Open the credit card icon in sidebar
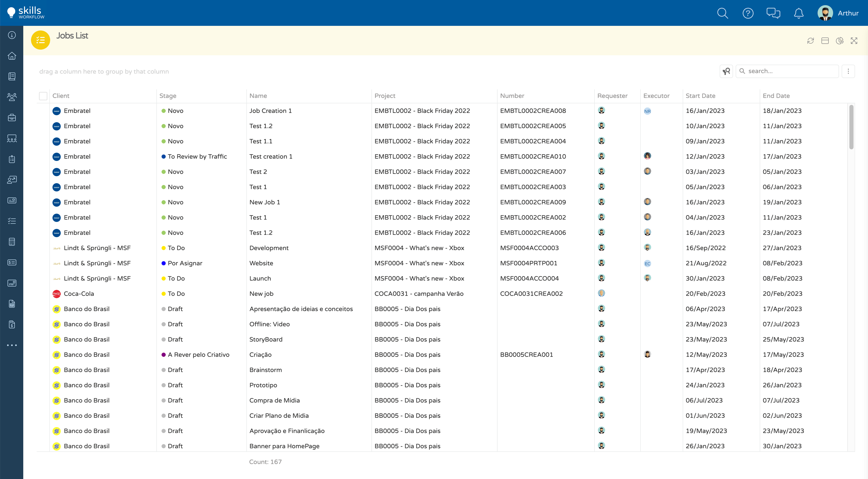This screenshot has width=868, height=479. point(12,283)
